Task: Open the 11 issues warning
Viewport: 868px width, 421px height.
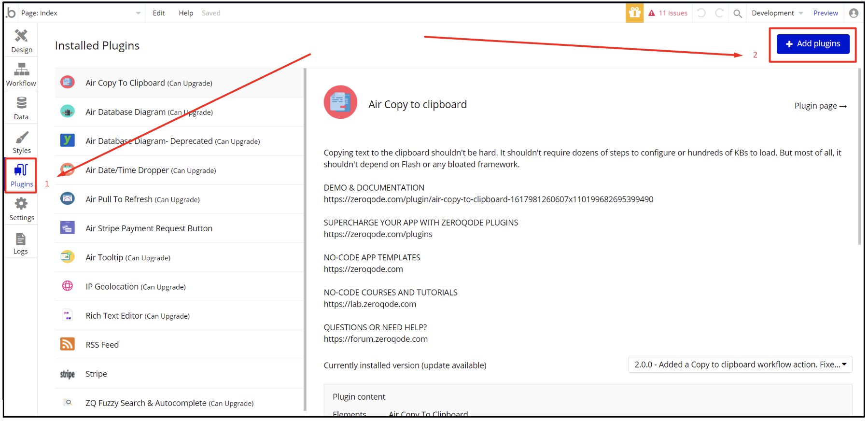Action: 668,13
